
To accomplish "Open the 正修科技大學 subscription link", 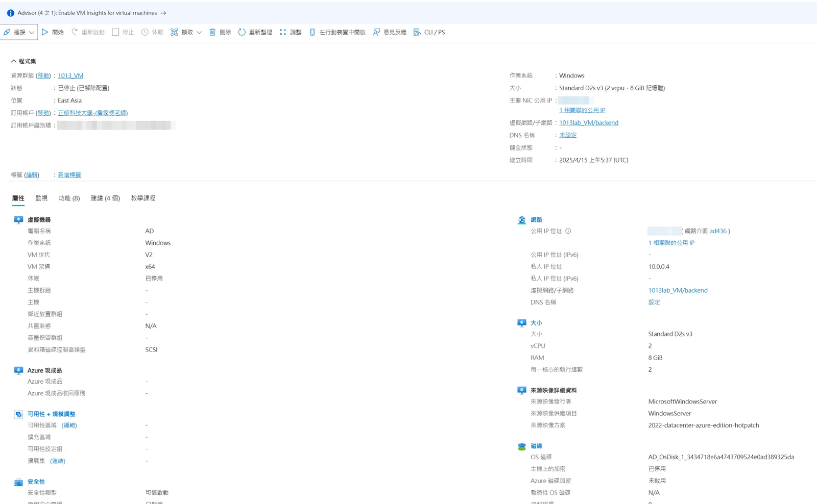I will pyautogui.click(x=92, y=113).
